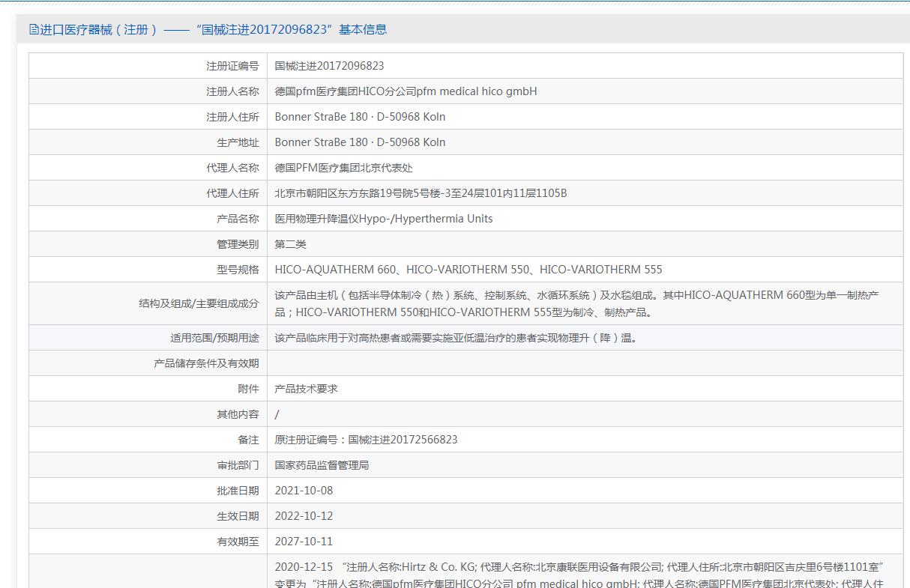Select the management class value 第二类
Image resolution: width=910 pixels, height=588 pixels.
291,244
